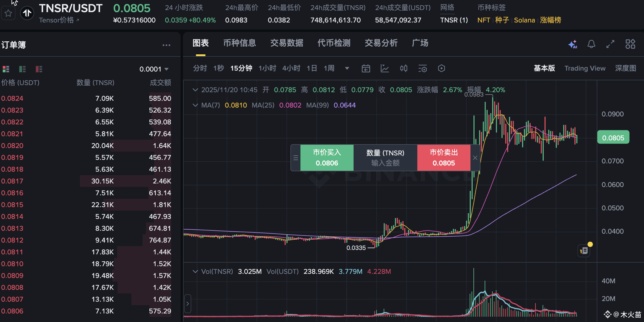Open the Tensor价格 link
This screenshot has width=644, height=322.
coord(59,20)
